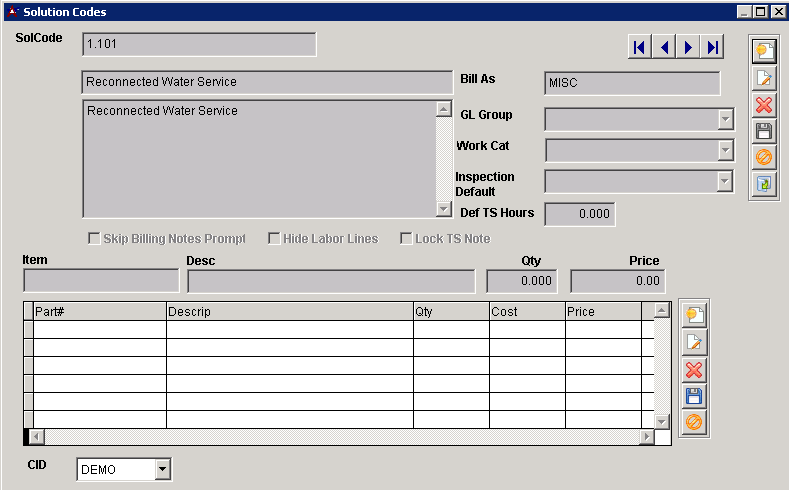The height and width of the screenshot is (490, 789).
Task: Click the new record icon in top-right toolbar
Action: [x=764, y=51]
